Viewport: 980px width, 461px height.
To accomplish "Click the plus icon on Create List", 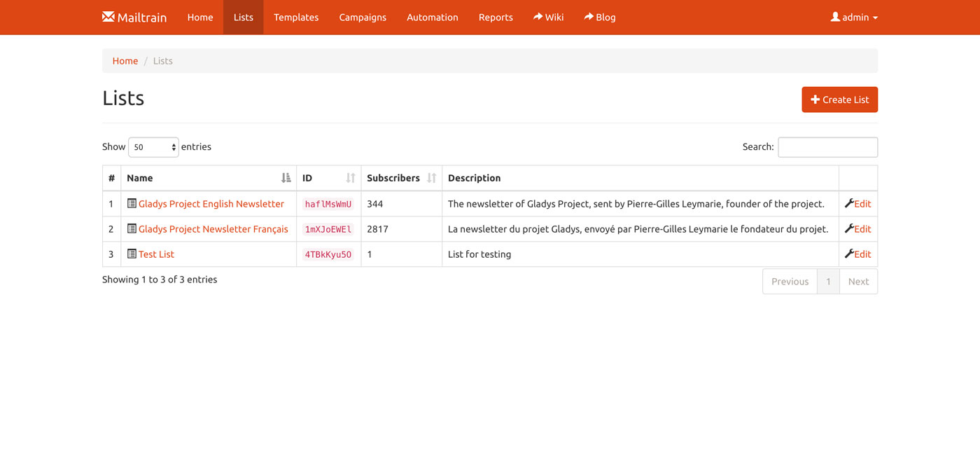I will (x=815, y=99).
